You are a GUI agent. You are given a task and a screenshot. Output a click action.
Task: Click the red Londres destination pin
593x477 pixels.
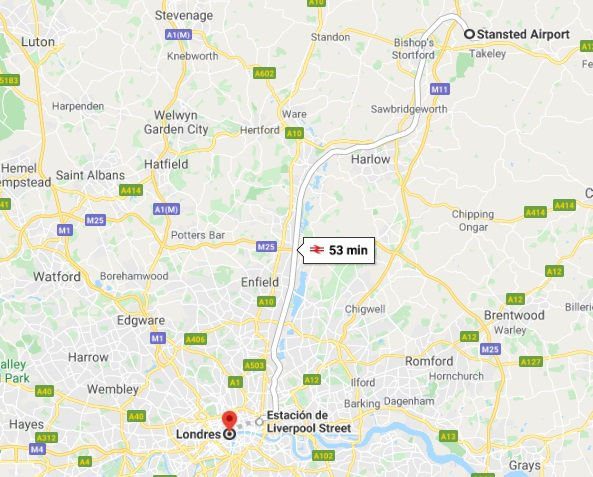(x=229, y=421)
